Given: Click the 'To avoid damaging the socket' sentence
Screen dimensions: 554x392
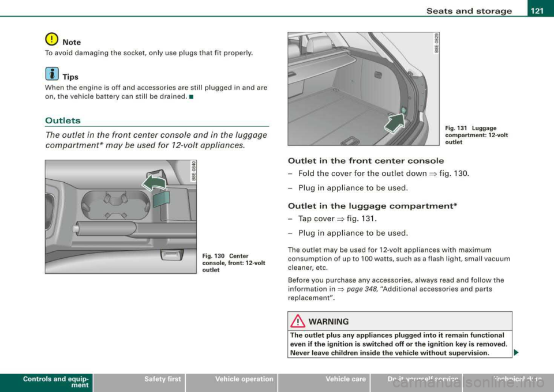Looking at the screenshot, I should click(149, 53).
